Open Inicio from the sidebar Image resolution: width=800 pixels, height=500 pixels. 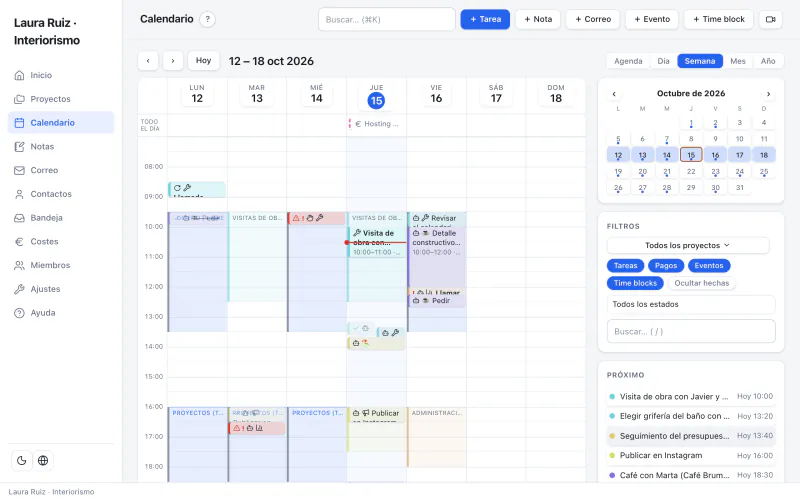[x=61, y=75]
